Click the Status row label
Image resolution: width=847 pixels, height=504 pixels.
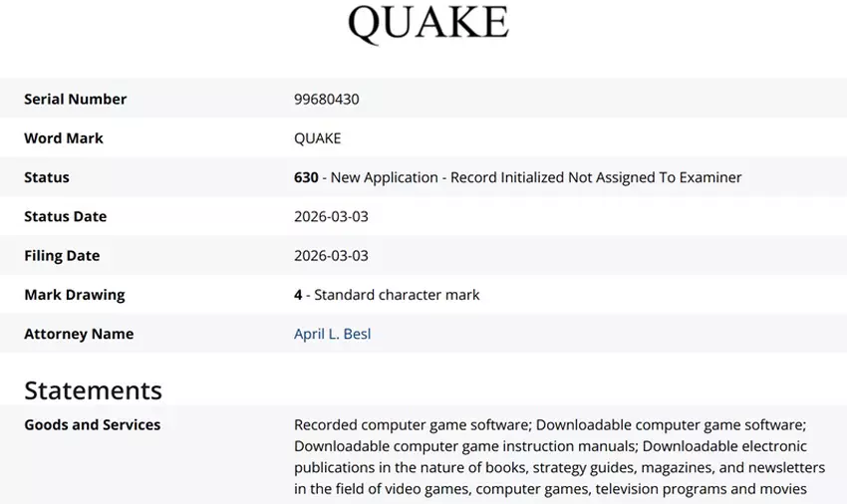[47, 177]
